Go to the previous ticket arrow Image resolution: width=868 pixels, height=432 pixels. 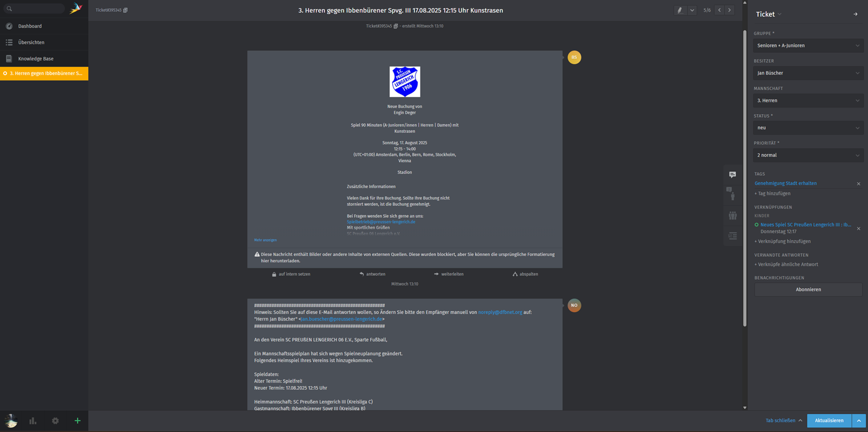(x=719, y=10)
